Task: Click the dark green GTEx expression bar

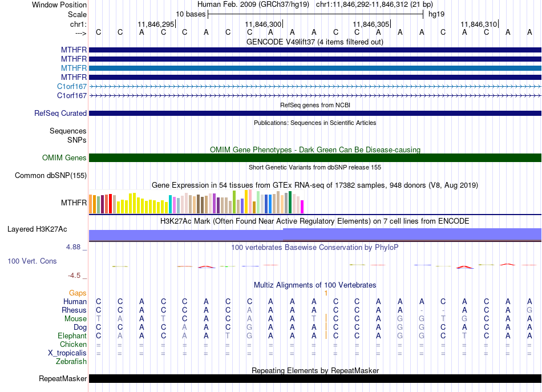Action: (290, 202)
